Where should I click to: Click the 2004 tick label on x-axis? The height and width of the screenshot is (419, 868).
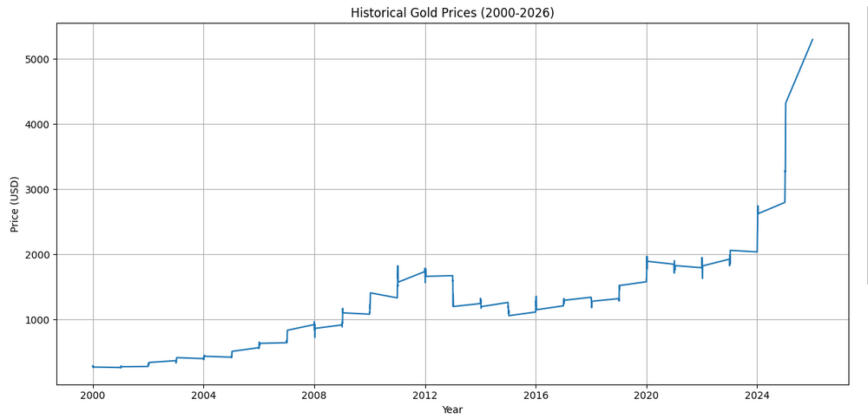click(x=203, y=396)
